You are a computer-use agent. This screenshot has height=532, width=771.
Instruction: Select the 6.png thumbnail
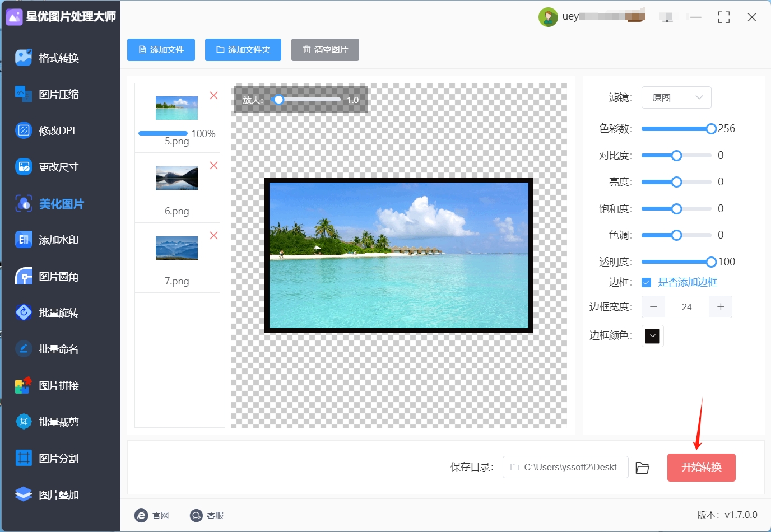tap(177, 178)
